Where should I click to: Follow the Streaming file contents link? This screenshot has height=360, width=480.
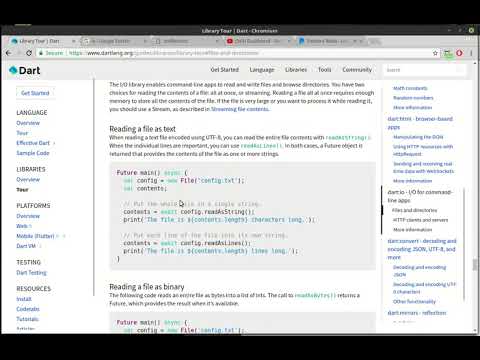tap(240, 109)
